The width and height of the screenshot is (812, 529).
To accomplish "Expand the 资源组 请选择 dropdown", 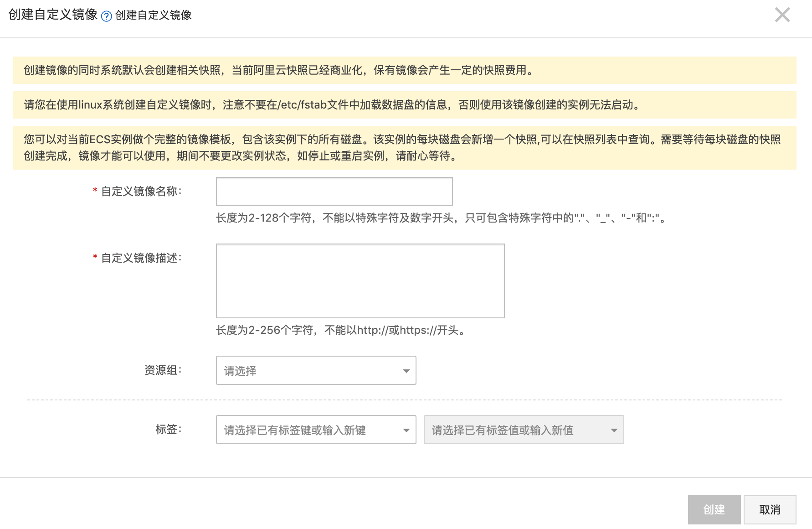I will [316, 370].
